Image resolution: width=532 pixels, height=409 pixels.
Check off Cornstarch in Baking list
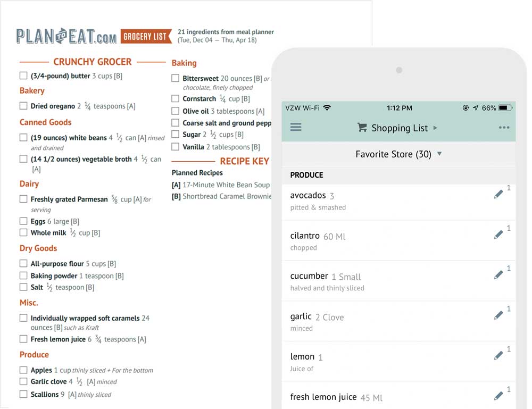tap(176, 99)
